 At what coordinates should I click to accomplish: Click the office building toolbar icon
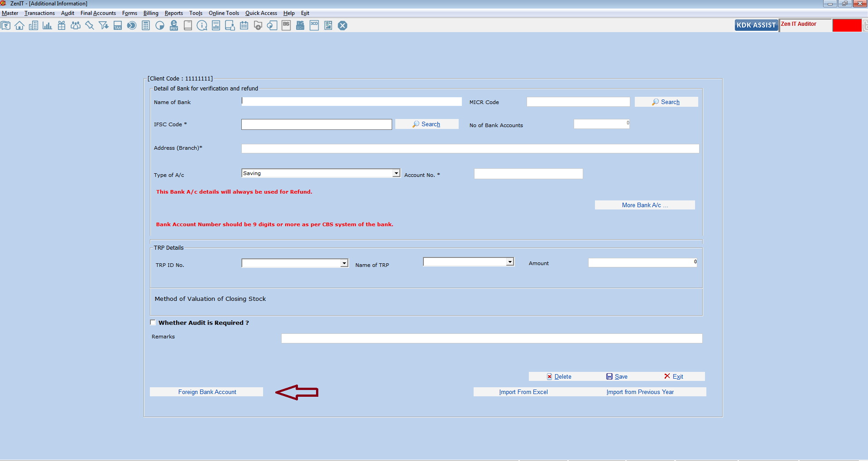point(34,26)
